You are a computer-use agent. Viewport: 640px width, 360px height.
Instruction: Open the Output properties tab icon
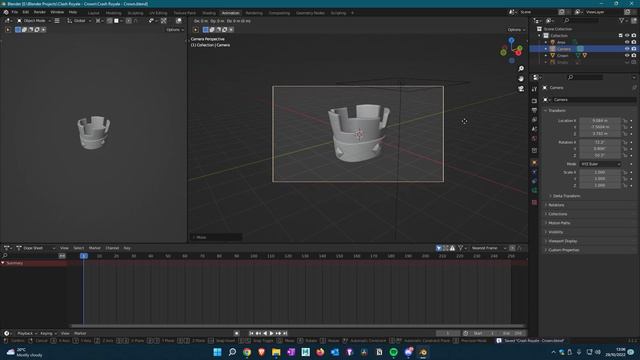tap(534, 110)
